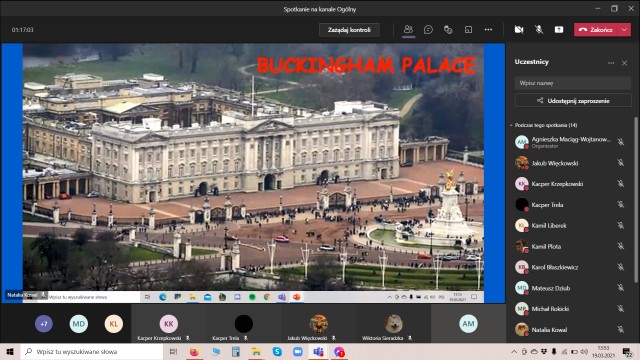Screen dimensions: 640x360
Task: Click Windows search box Wpisz tu wyszukiwane słowa
Action: coord(92,351)
